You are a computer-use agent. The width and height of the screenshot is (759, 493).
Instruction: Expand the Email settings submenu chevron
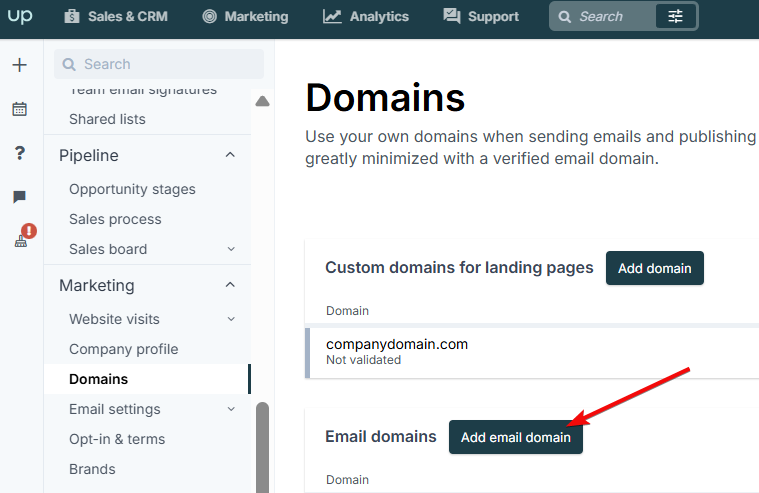click(231, 409)
